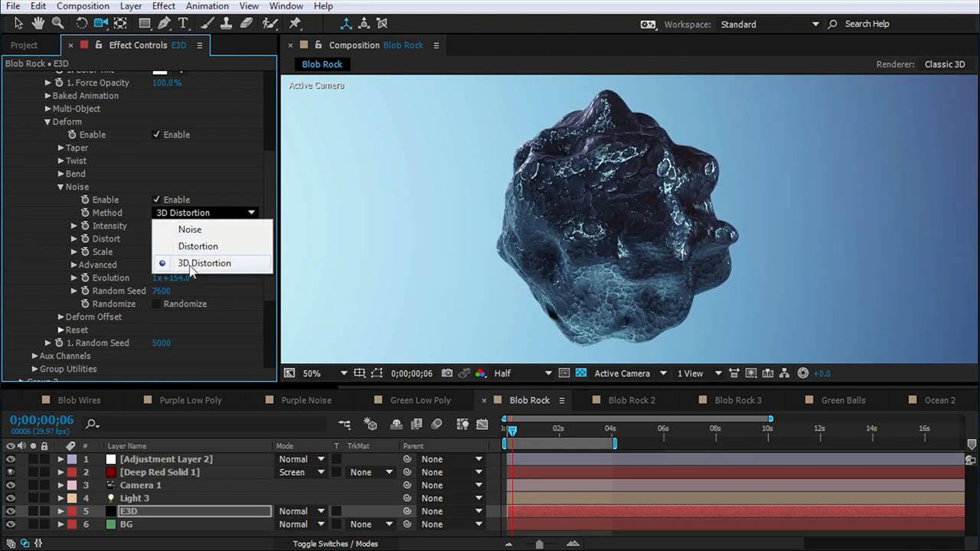Select the Pen tool
Screen dimensions: 980x551
(x=164, y=24)
